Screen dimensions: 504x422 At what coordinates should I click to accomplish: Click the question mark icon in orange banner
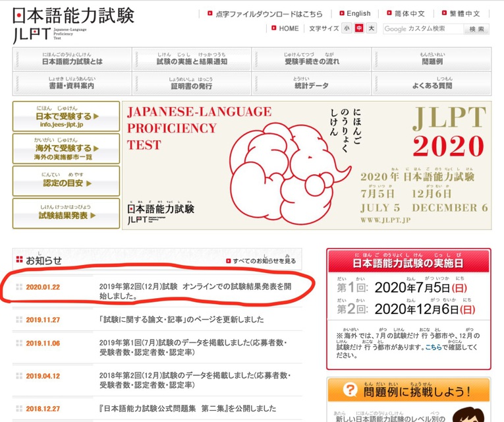tap(350, 390)
